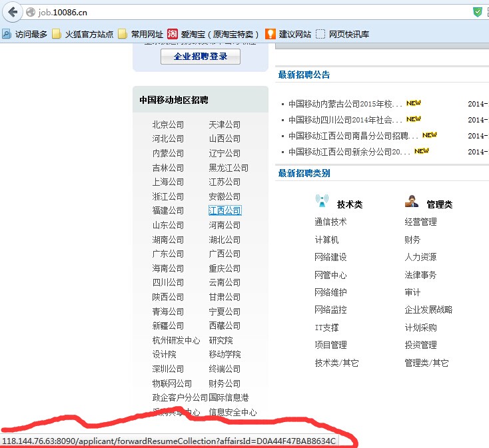Open the 福建公司 link
489x448 pixels.
coord(168,210)
